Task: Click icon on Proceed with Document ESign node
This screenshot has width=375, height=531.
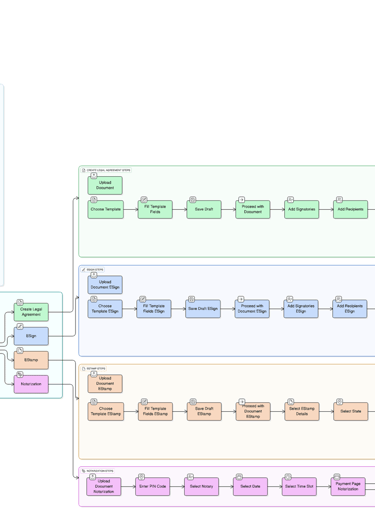Action: (241, 299)
